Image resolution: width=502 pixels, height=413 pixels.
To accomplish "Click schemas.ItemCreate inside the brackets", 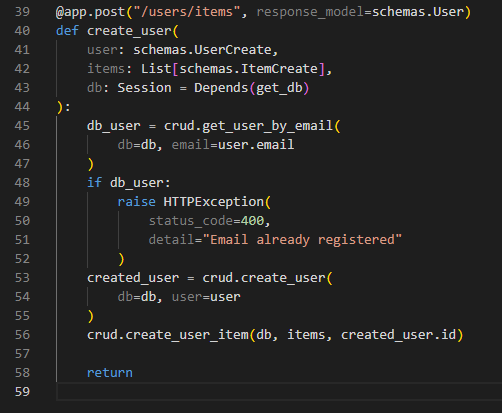I will point(249,69).
